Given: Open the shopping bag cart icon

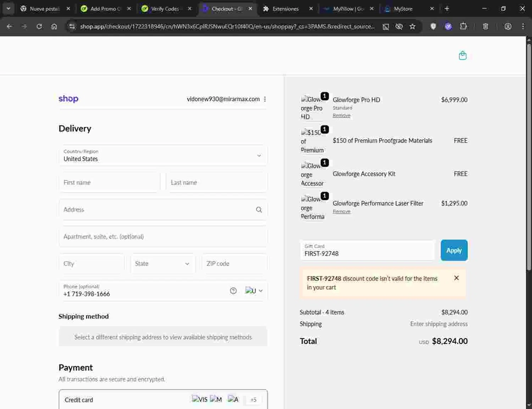Looking at the screenshot, I should 462,56.
